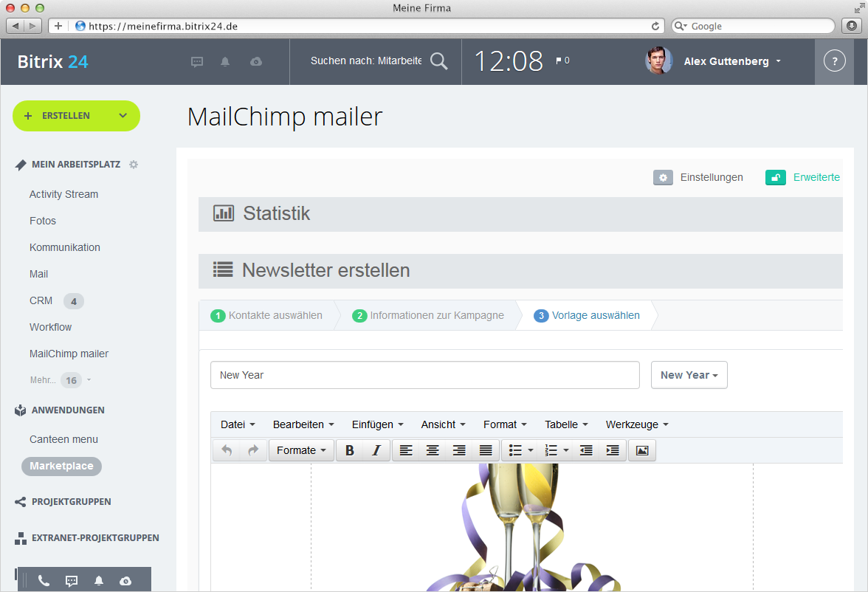Screen dimensions: 868x592
Task: Open bullet list style dropdown arrow
Action: pos(531,450)
